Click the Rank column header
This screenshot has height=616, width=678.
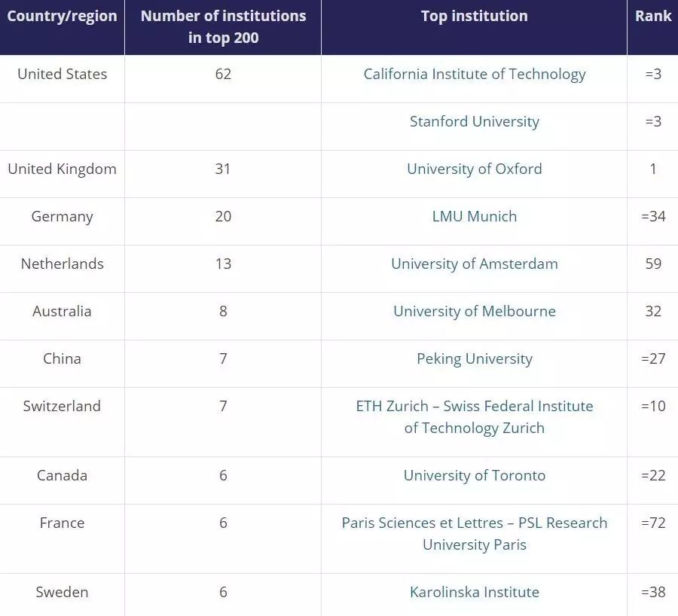[652, 16]
